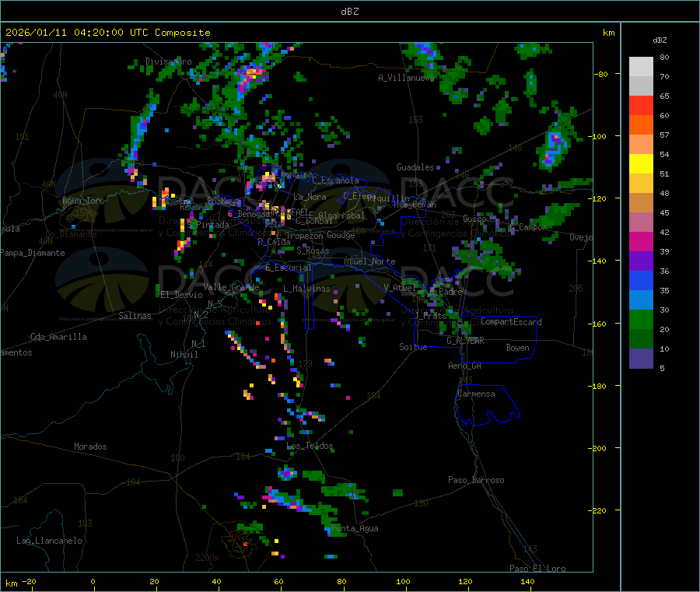
Task: Select the Agua_Toro map label
Action: (x=83, y=201)
